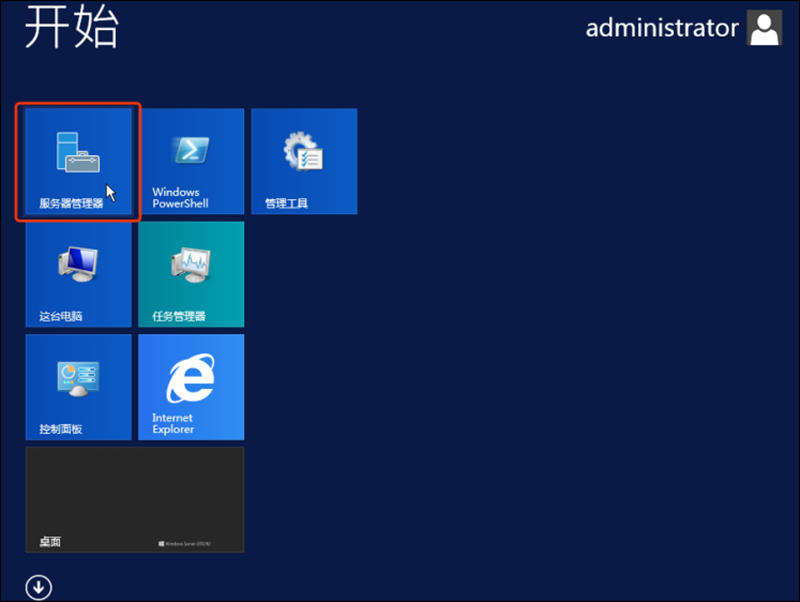This screenshot has height=602, width=800.
Task: Select the Windows PowerShell tile label
Action: click(x=180, y=197)
